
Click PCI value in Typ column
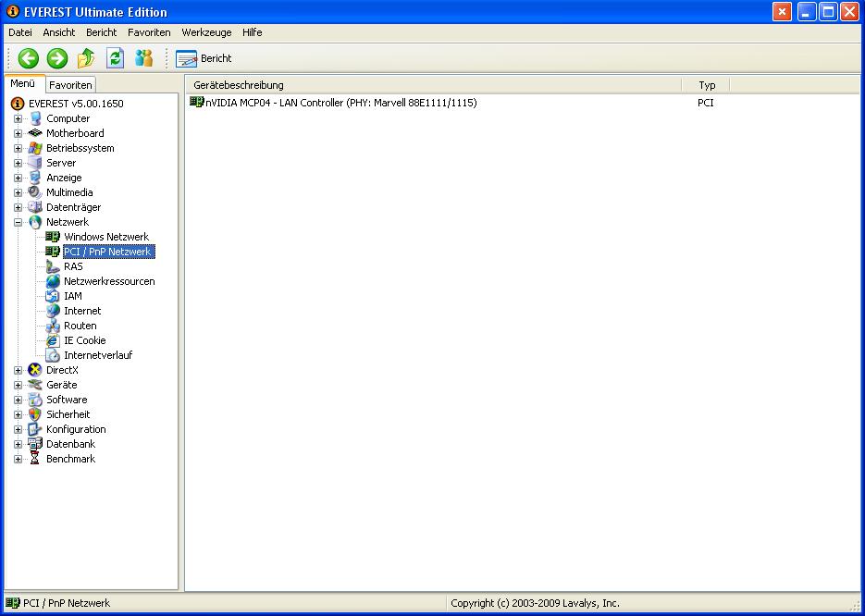pos(706,103)
